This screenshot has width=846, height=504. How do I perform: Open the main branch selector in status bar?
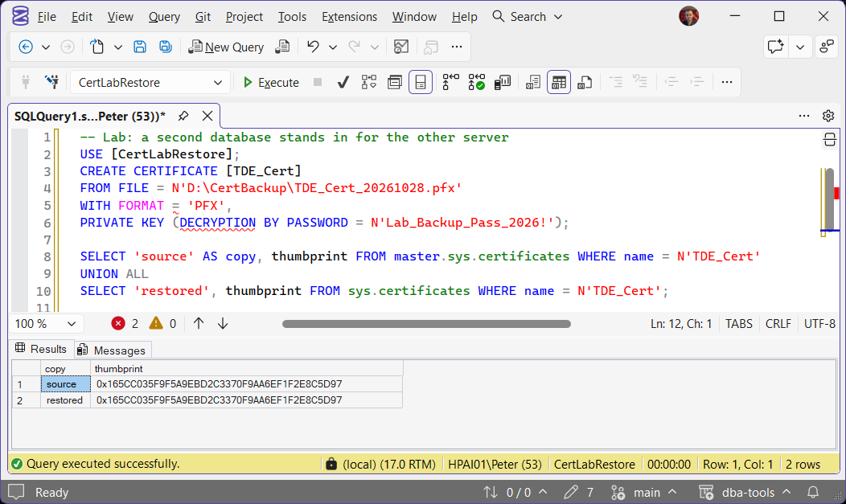tap(644, 492)
